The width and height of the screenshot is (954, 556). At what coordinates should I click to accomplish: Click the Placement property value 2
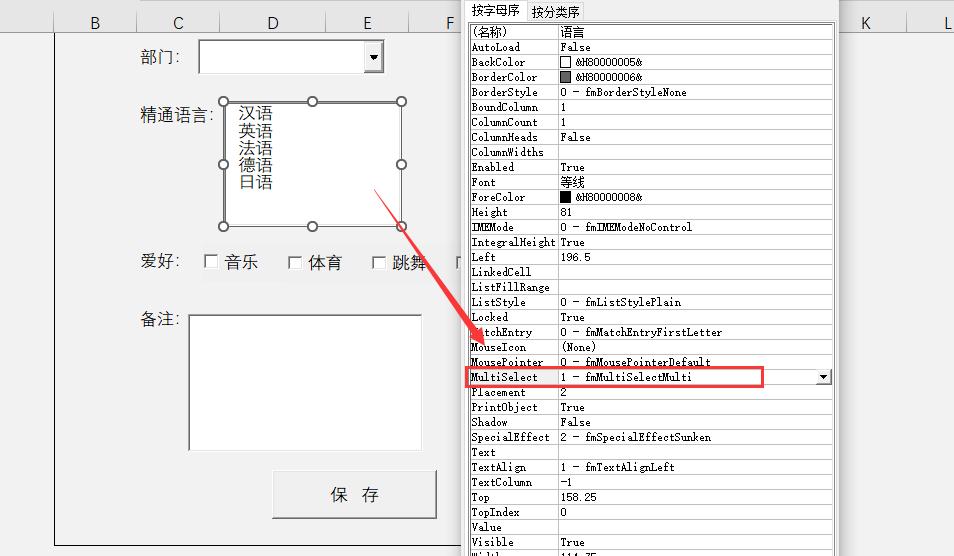[563, 392]
